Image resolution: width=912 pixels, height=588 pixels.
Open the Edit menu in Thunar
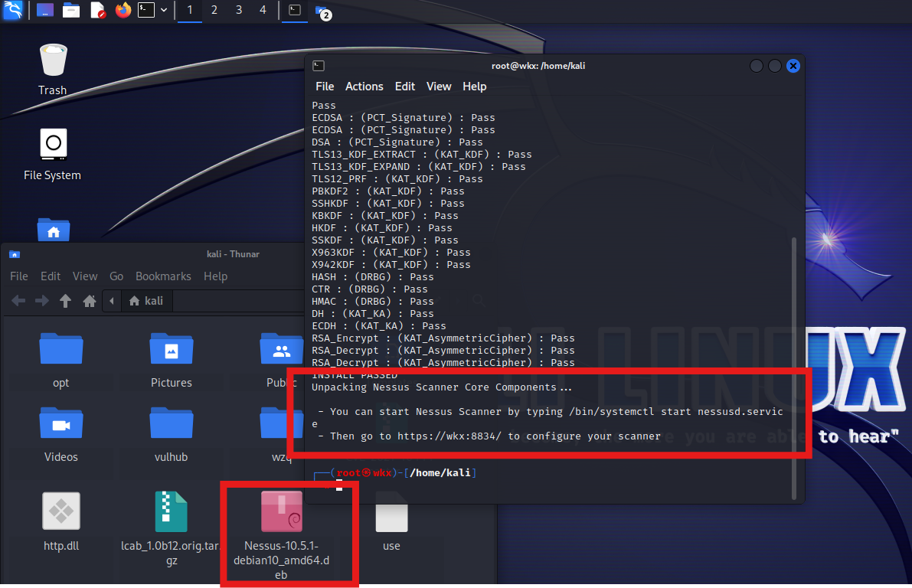51,276
